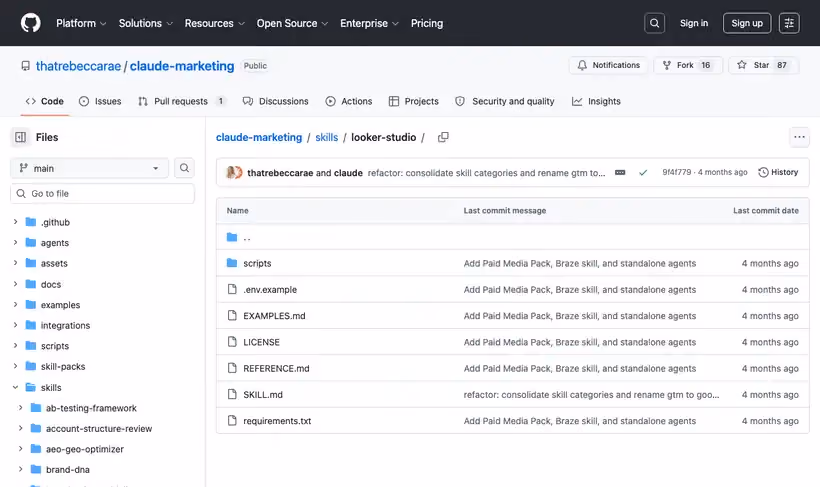The width and height of the screenshot is (820, 487).
Task: Open the Platform menu in the header
Action: coord(81,23)
